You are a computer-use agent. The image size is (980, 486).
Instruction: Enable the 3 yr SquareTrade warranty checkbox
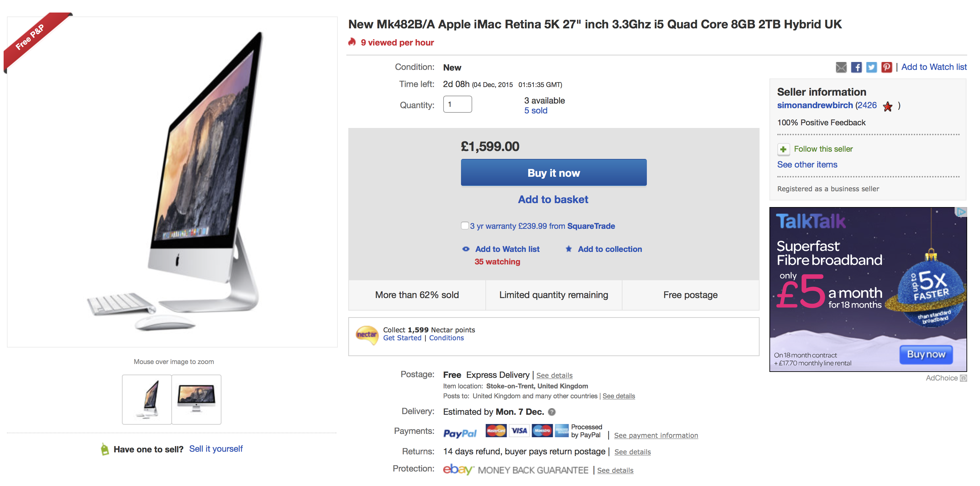(x=465, y=226)
